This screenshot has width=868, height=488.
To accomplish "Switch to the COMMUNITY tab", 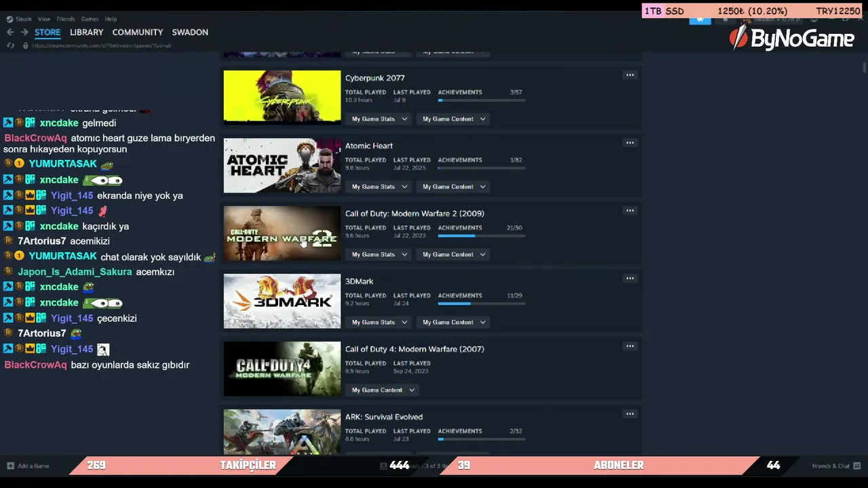I will click(138, 32).
